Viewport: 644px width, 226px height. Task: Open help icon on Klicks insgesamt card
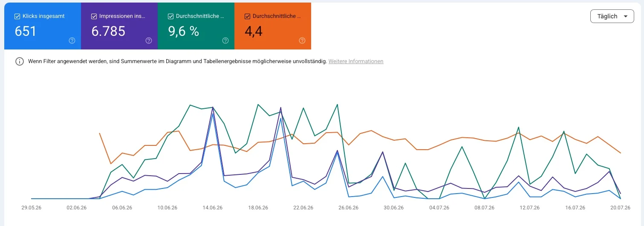coord(72,41)
